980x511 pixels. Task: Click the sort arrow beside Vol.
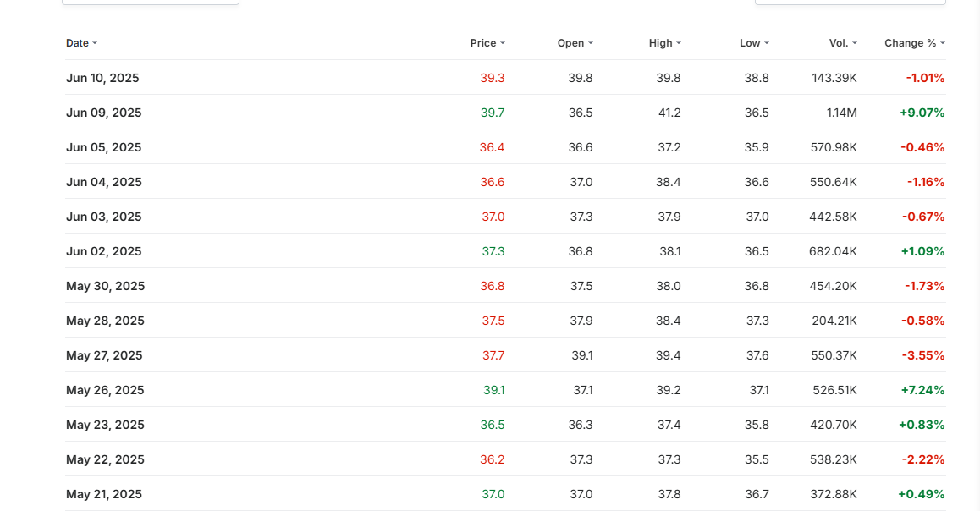click(x=855, y=43)
